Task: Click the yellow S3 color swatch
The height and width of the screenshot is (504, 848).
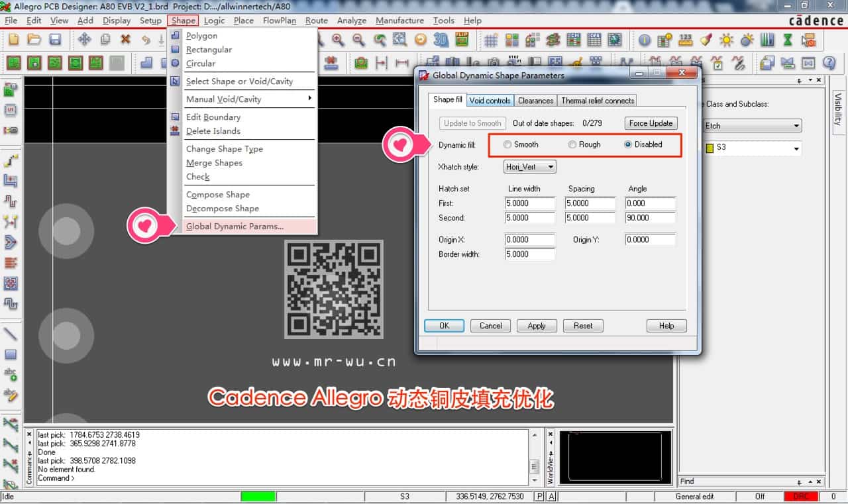Action: pos(710,148)
